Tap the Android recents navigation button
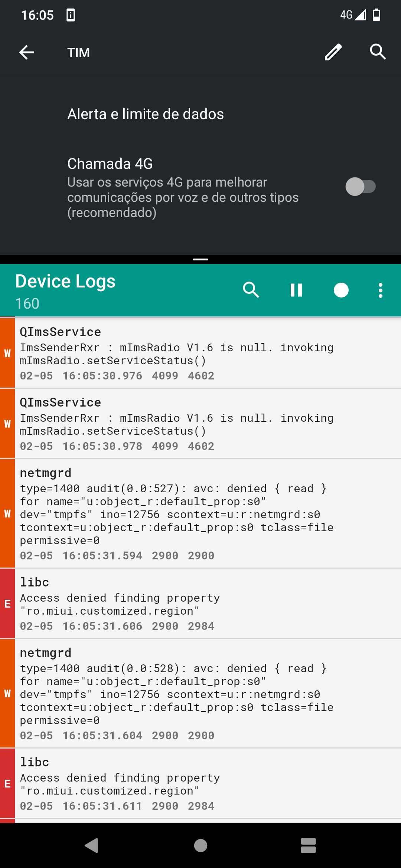 point(308,845)
